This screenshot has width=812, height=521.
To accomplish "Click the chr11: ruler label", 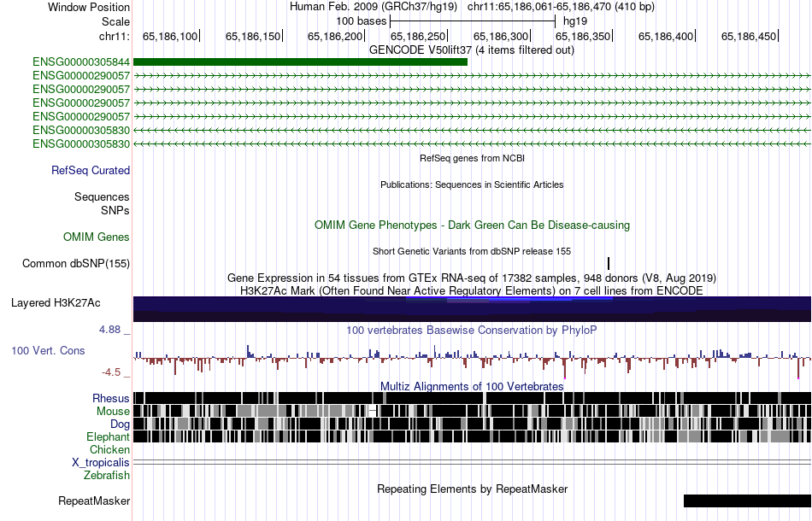I will click(x=114, y=36).
